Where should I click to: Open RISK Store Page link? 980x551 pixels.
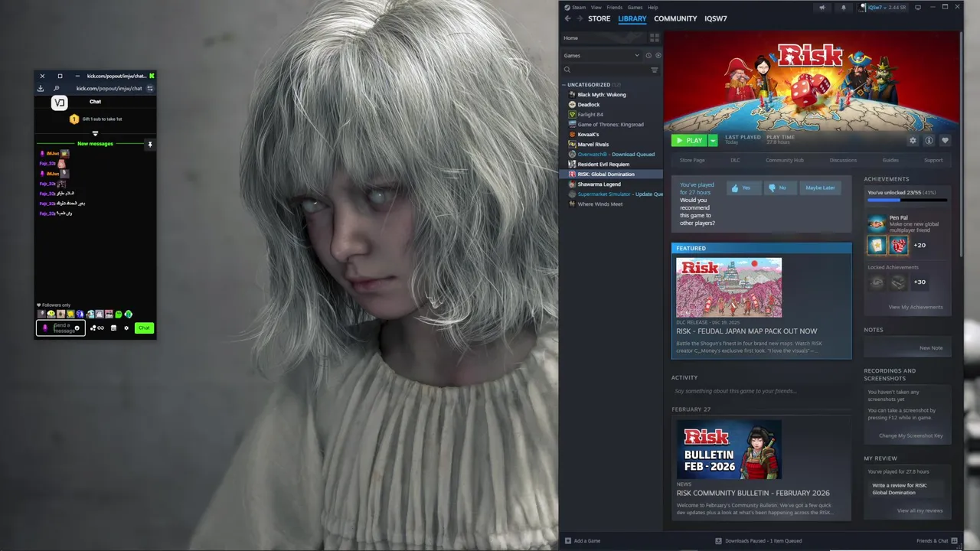click(x=692, y=160)
